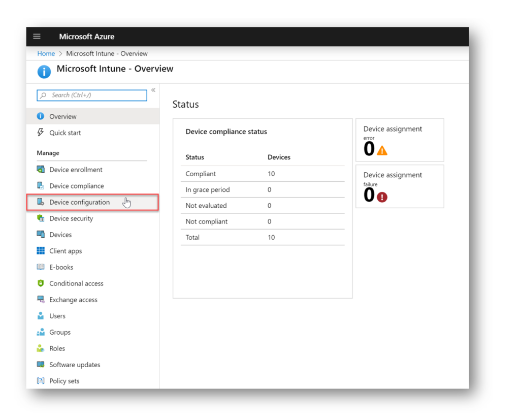Select the Not compliant row label
Viewport: 520px width, 420px height.
pyautogui.click(x=207, y=221)
